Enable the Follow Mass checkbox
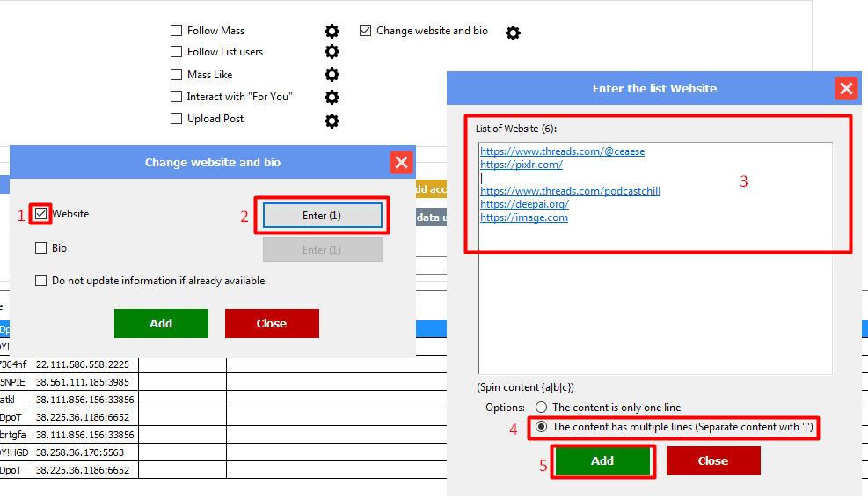Screen dimensions: 868x500 177,31
